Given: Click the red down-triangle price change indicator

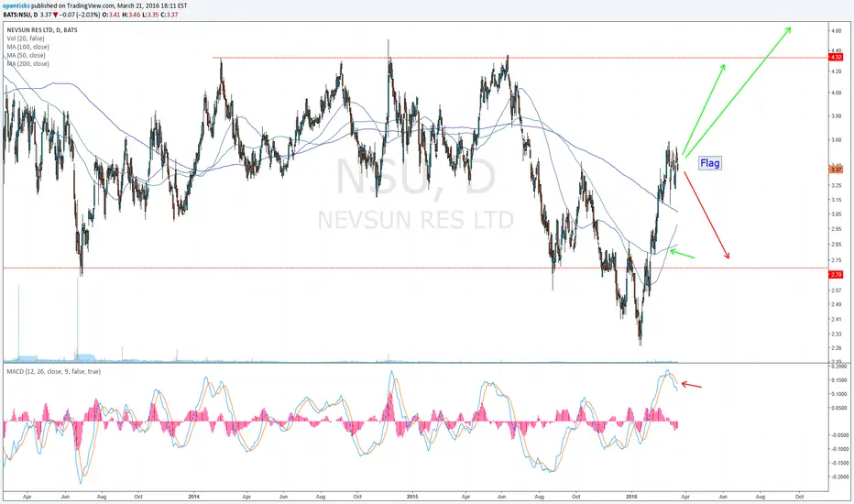Looking at the screenshot, I should (x=56, y=15).
